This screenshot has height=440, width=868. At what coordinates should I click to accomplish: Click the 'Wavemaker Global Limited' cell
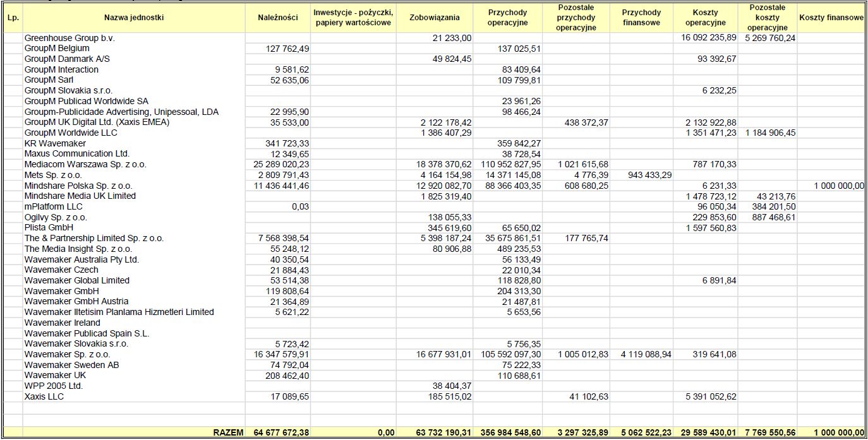(x=76, y=280)
